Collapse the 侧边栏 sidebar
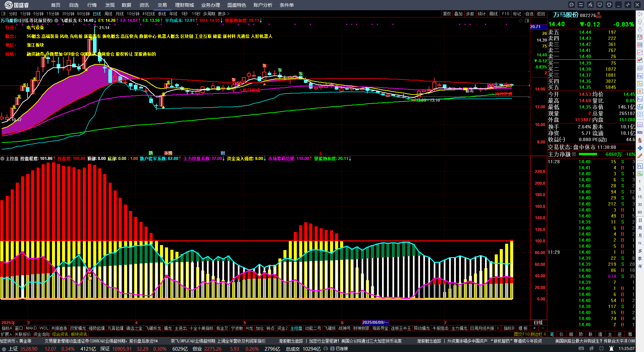Image resolution: width=644 pixels, height=352 pixels. 538,334
